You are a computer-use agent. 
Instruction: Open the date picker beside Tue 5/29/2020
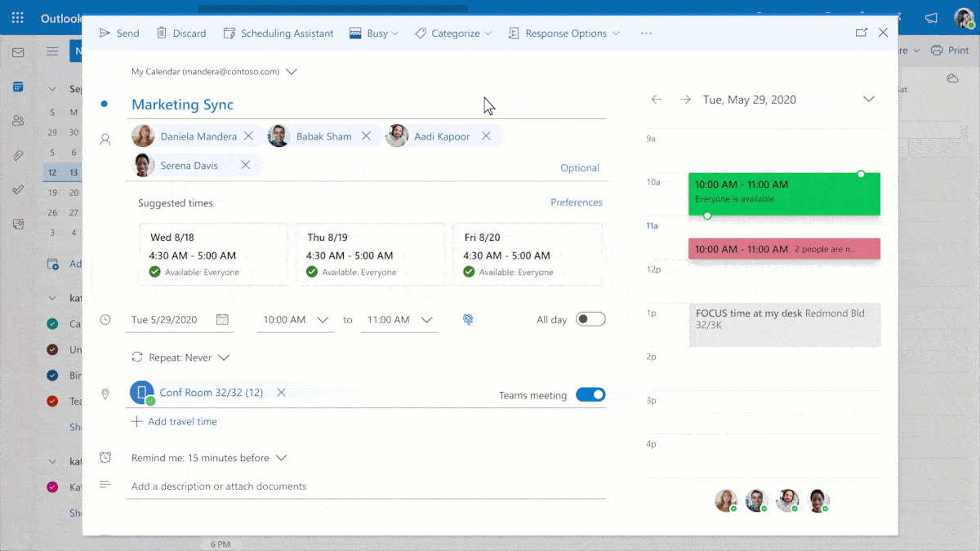[x=223, y=319]
